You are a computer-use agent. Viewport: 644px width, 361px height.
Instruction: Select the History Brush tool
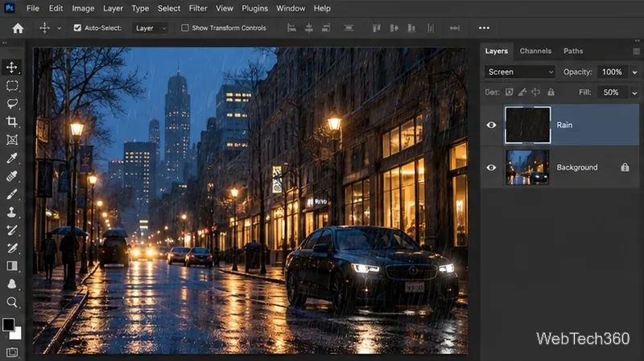(12, 230)
